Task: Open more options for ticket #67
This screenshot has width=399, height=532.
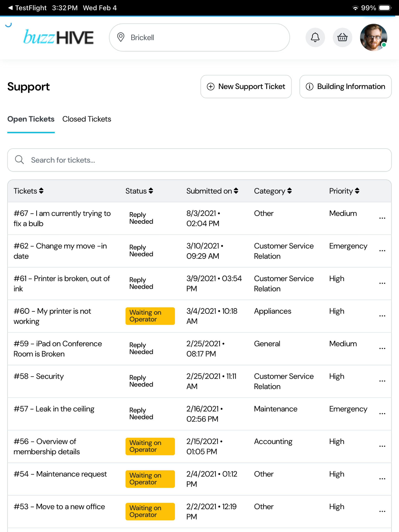Action: coord(382,218)
